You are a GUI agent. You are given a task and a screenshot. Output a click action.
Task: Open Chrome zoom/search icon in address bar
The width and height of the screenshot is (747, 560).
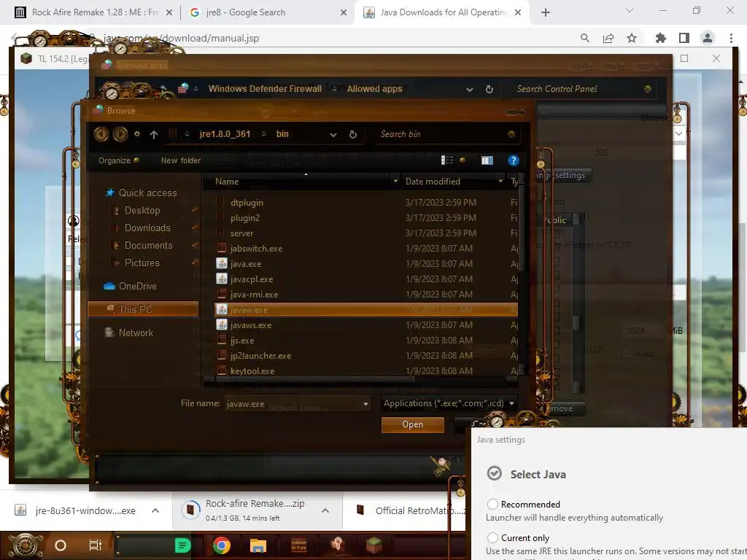[x=584, y=38]
